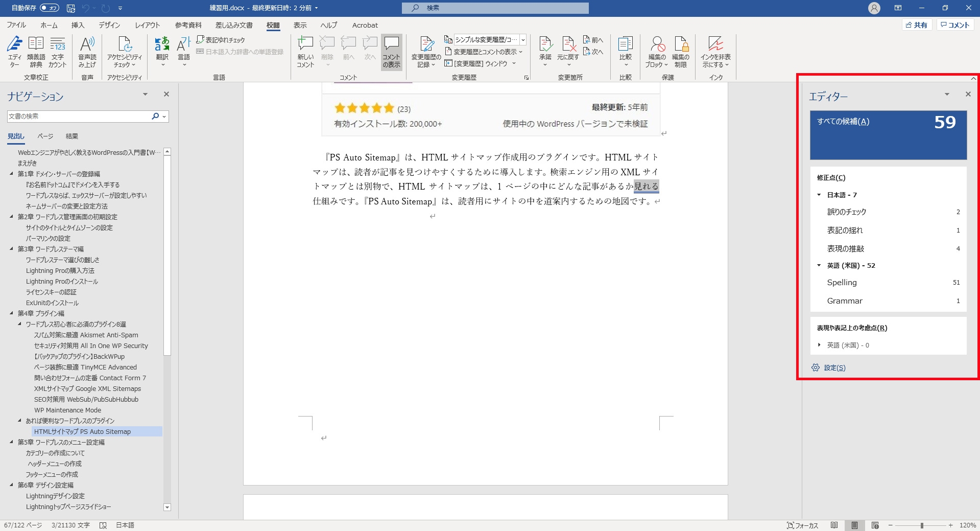Click the コメント button at top right
The height and width of the screenshot is (531, 980).
955,25
